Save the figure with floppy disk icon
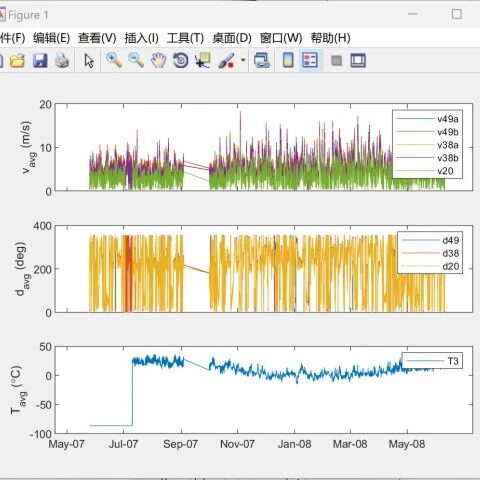 click(40, 61)
